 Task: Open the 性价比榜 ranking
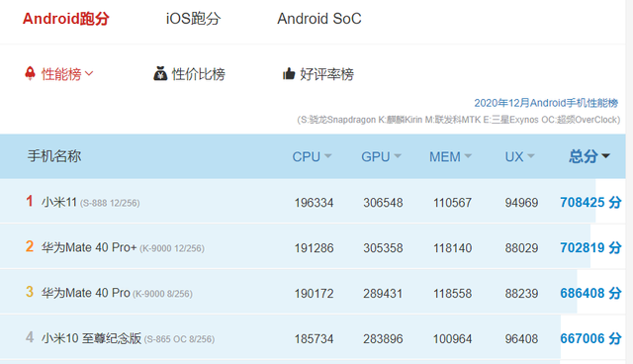pos(198,74)
